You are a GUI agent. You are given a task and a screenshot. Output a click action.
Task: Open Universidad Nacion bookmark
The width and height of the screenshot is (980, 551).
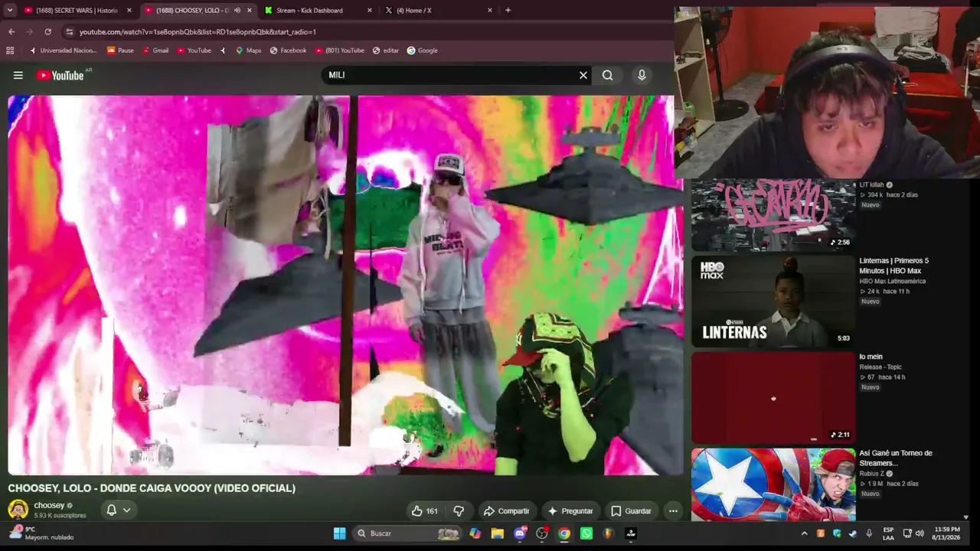point(63,51)
